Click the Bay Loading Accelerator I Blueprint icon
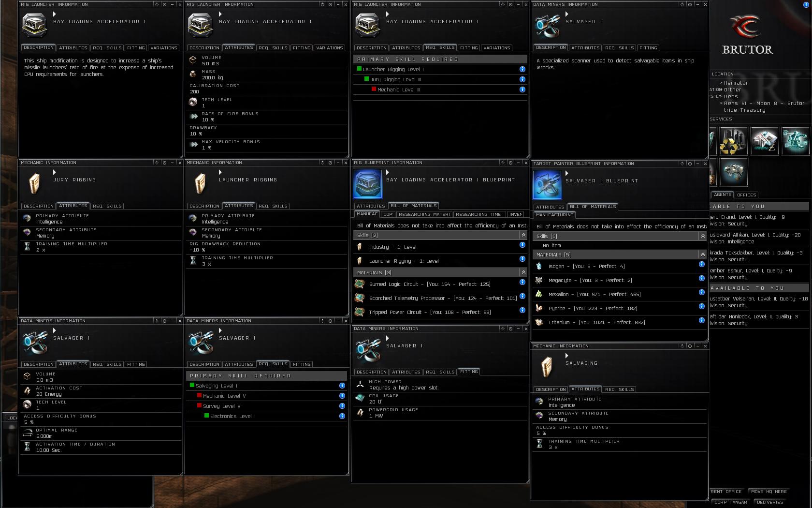This screenshot has height=508, width=812. tap(368, 184)
